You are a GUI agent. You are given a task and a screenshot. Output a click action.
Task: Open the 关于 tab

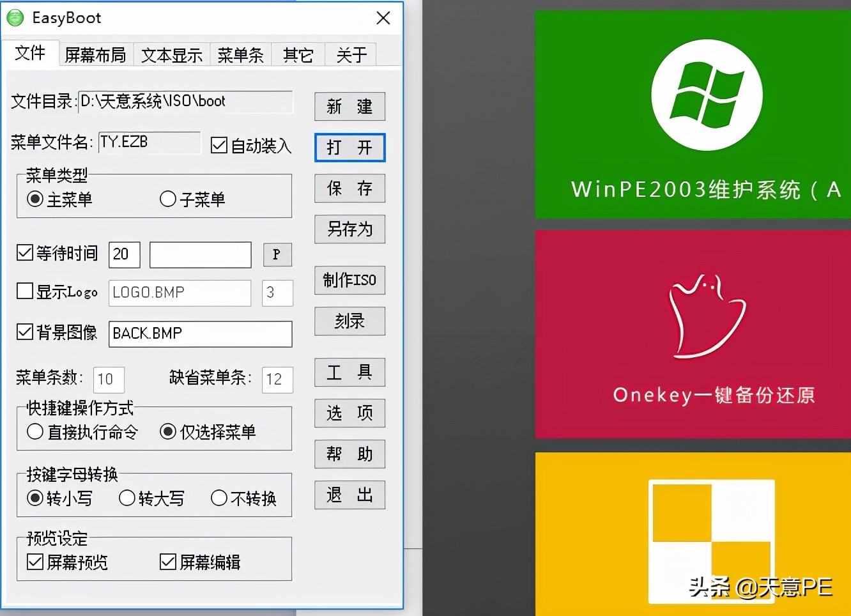pos(351,55)
